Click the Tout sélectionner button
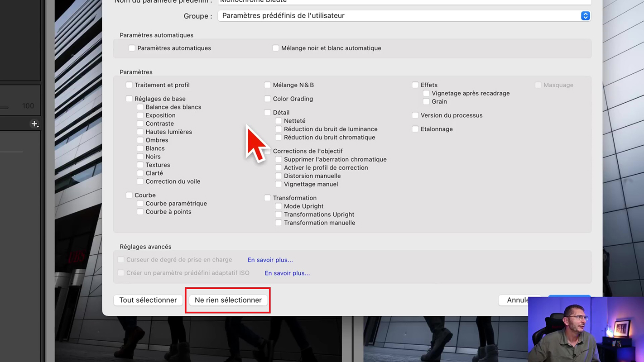The height and width of the screenshot is (362, 644). 148,300
